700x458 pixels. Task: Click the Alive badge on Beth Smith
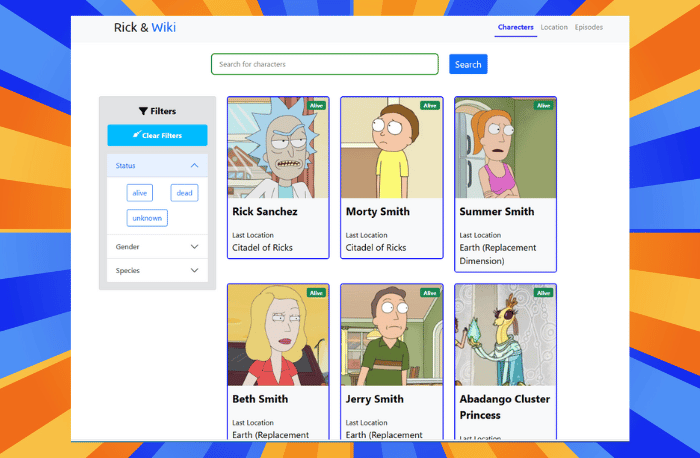pyautogui.click(x=317, y=293)
